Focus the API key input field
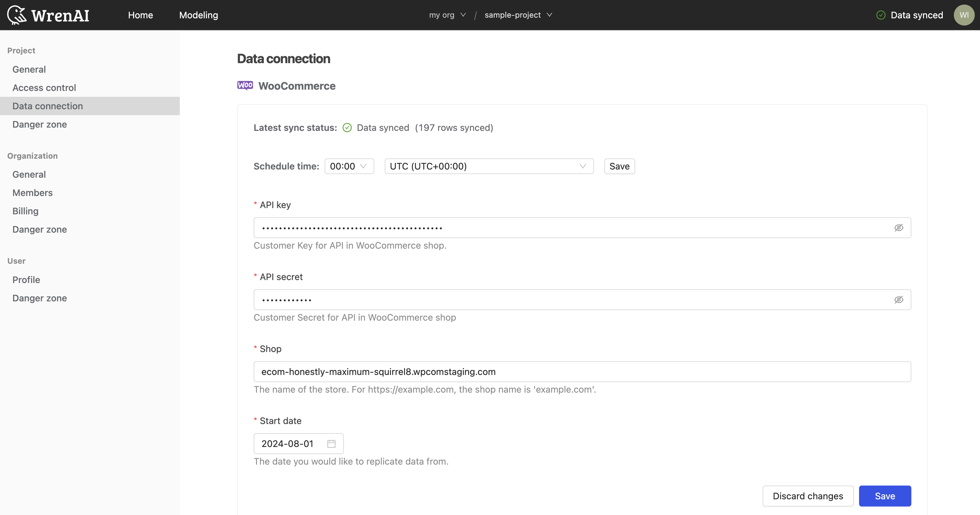Image resolution: width=980 pixels, height=515 pixels. (x=582, y=228)
